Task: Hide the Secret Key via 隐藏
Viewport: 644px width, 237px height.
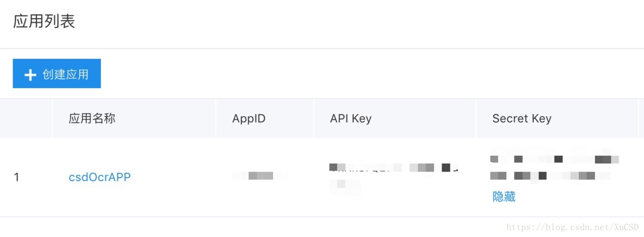Action: (504, 196)
